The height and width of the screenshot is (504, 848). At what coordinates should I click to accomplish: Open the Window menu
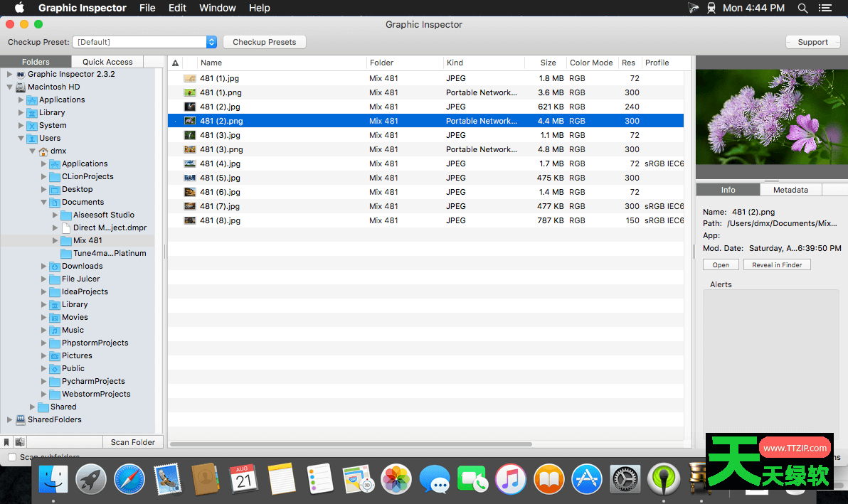click(x=218, y=8)
